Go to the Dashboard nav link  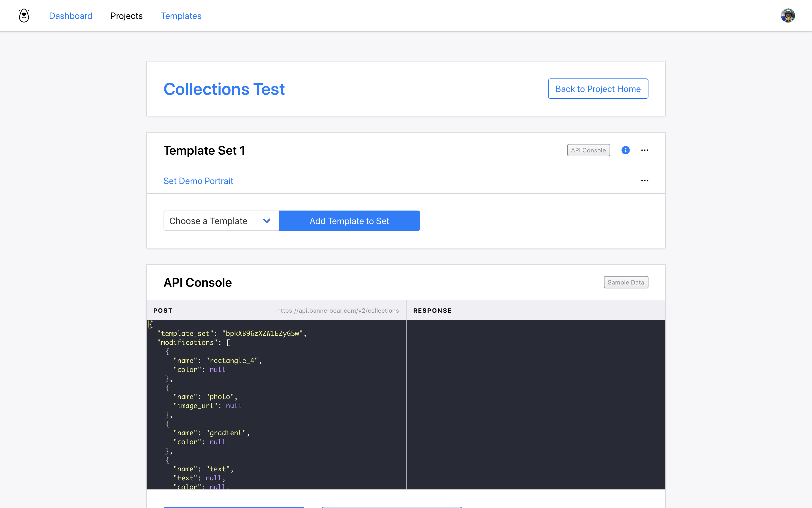point(70,16)
